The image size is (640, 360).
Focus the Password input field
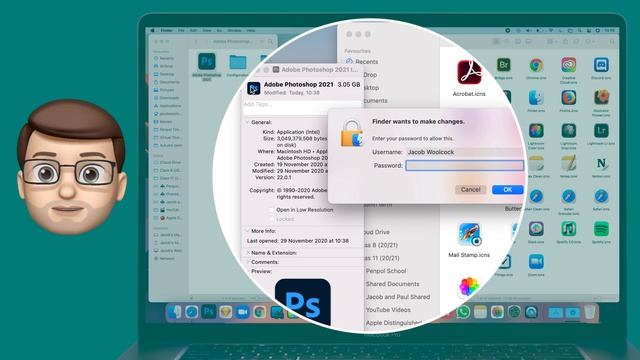[x=464, y=165]
